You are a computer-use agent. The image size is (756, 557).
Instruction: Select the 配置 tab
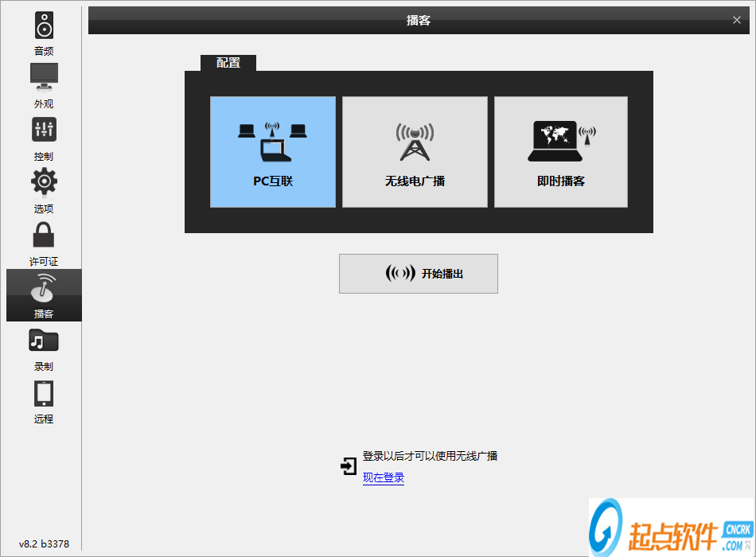228,63
